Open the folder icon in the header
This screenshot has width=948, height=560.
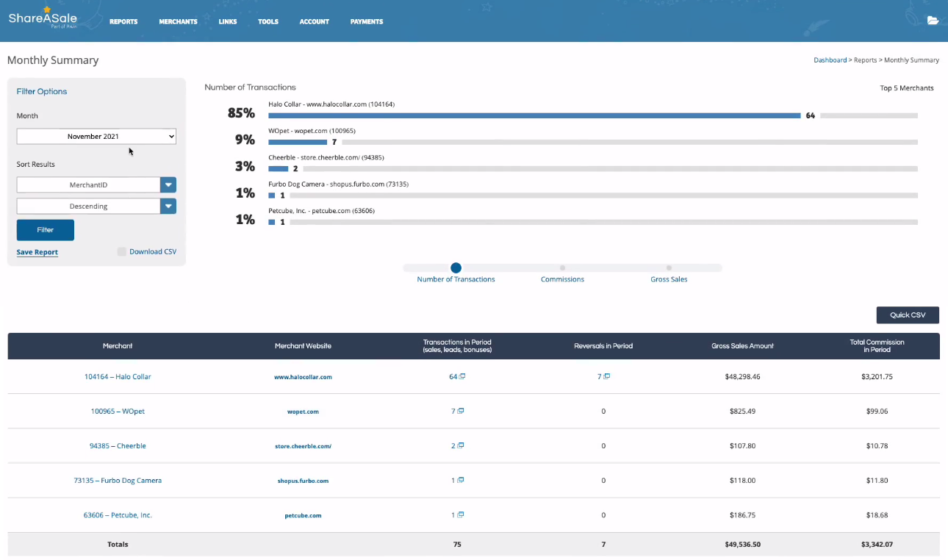pos(933,21)
